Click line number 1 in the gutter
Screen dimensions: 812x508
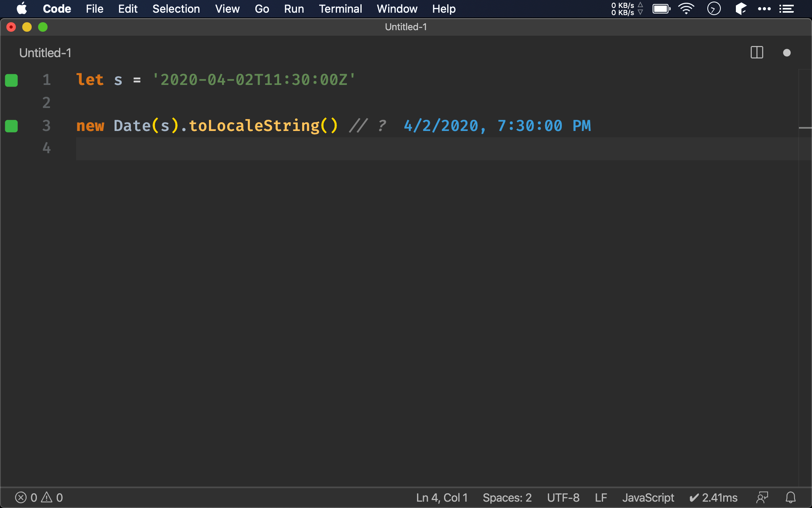pos(46,80)
